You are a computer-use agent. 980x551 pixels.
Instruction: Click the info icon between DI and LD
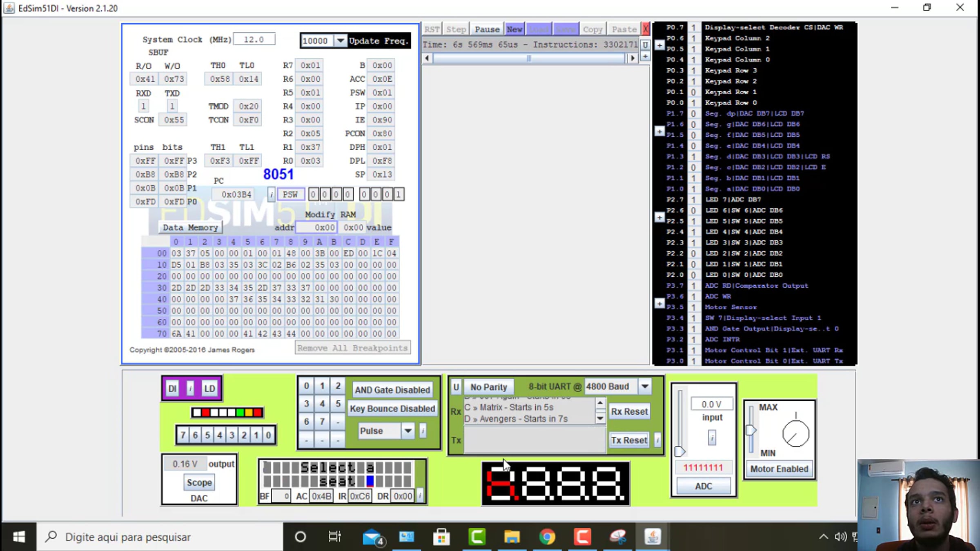[190, 388]
